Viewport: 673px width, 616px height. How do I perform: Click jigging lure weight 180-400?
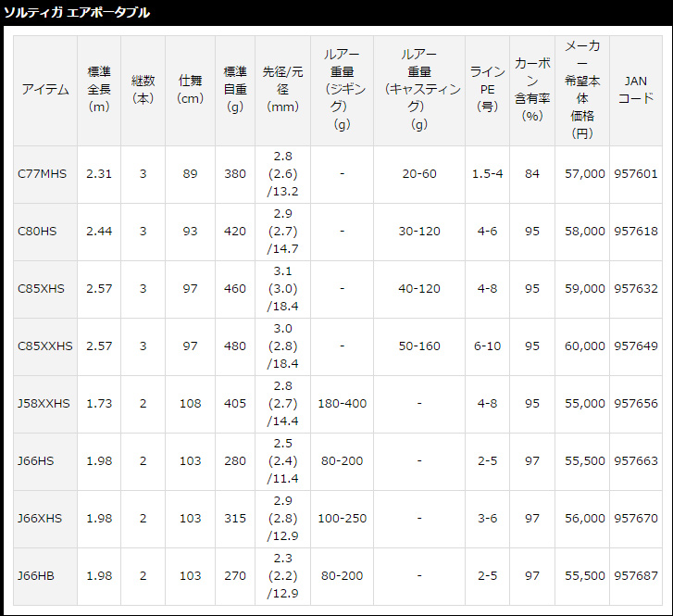343,403
